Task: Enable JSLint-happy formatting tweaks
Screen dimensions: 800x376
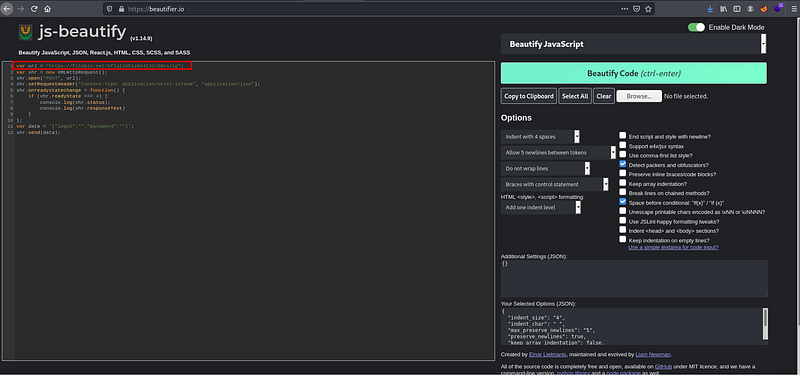Action: click(x=623, y=221)
